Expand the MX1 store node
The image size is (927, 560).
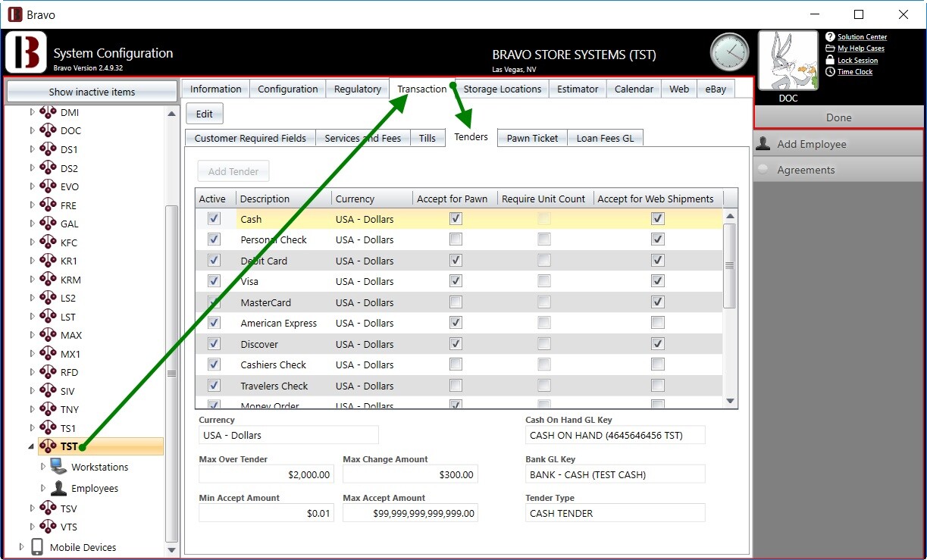(32, 354)
